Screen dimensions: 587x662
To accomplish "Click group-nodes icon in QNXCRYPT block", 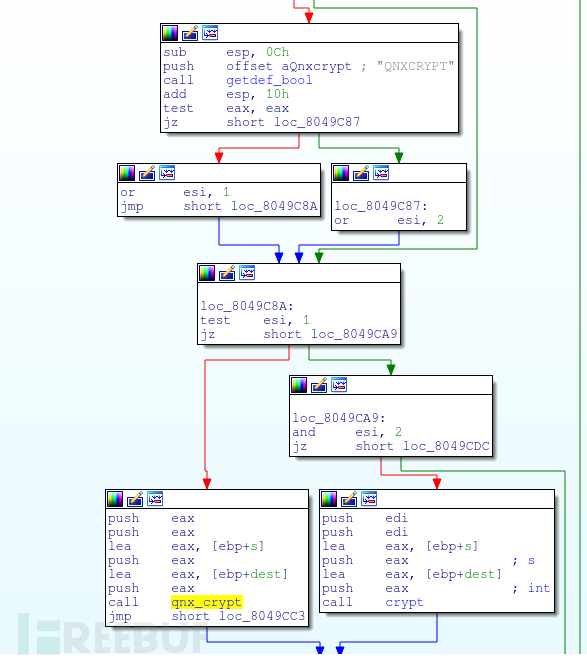I will 210,33.
